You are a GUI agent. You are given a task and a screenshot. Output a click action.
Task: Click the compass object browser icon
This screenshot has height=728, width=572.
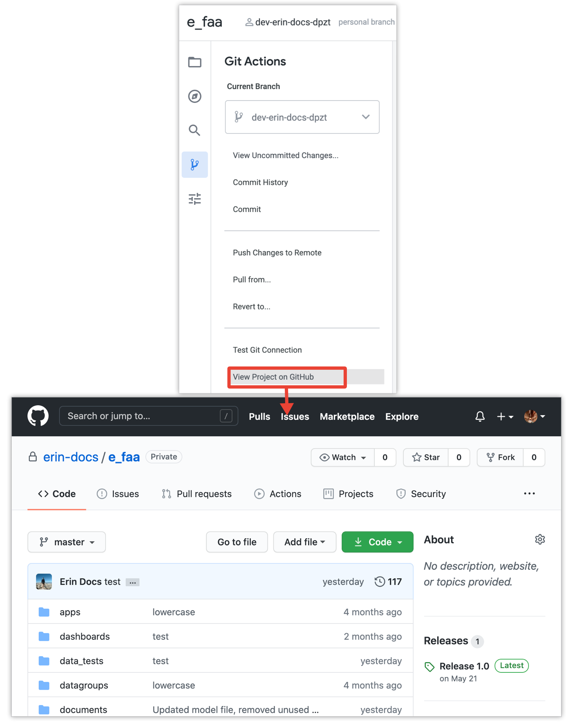click(x=194, y=96)
